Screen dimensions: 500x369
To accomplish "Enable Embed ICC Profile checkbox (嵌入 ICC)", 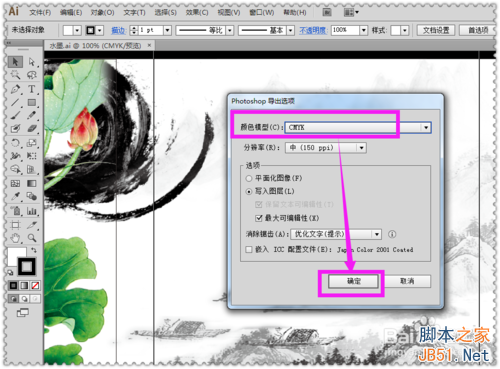I will point(249,250).
